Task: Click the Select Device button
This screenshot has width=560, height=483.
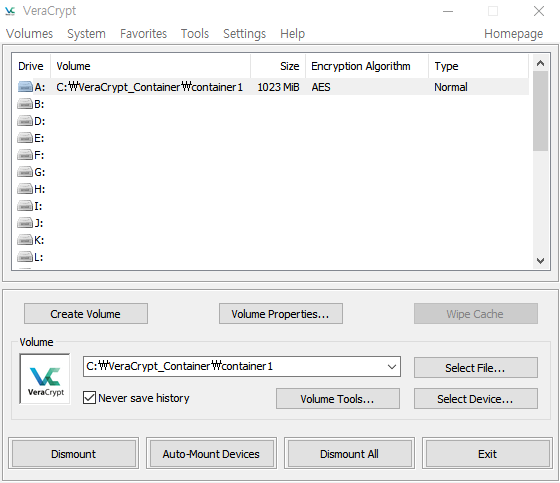Action: 476,399
